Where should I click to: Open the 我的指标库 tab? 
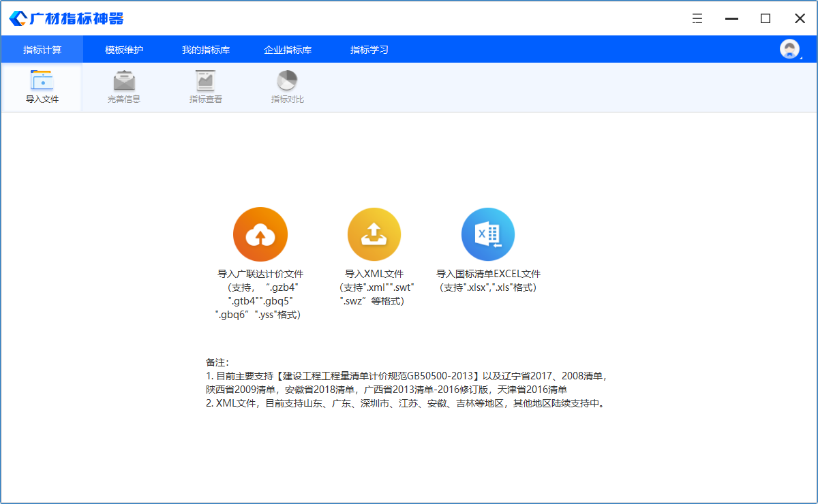pos(206,50)
